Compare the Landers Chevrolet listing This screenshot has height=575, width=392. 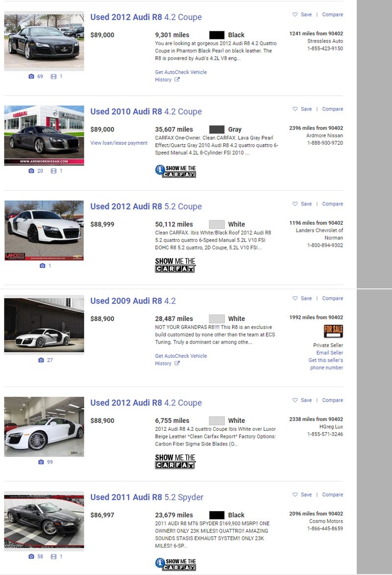333,204
